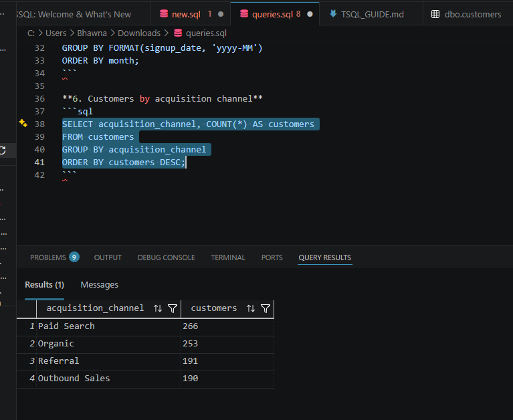The height and width of the screenshot is (420, 513).
Task: Place cursor on line 41 ORDER BY clause
Action: [x=124, y=163]
